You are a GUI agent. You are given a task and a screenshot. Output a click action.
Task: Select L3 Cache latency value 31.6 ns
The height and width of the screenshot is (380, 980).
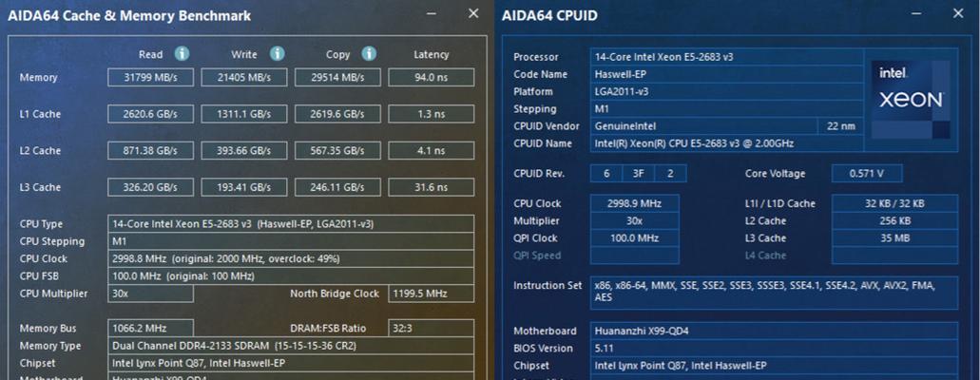tap(432, 187)
